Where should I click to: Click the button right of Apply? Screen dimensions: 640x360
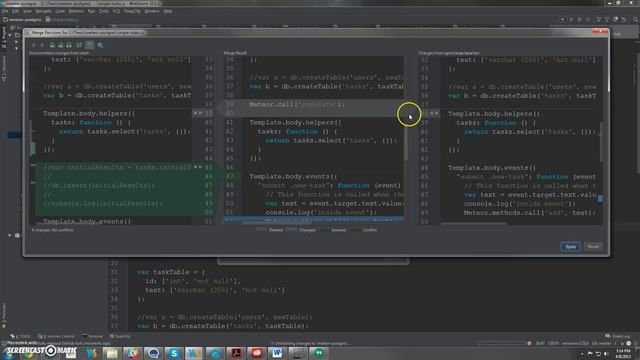point(593,247)
